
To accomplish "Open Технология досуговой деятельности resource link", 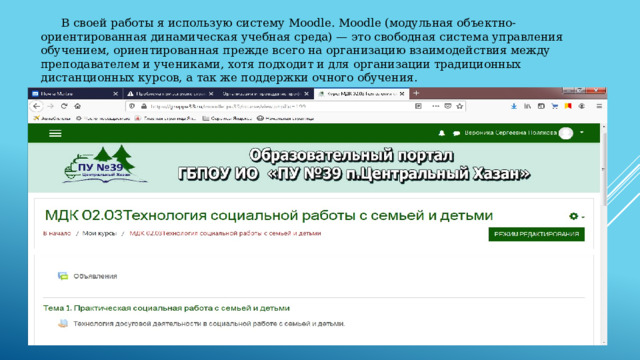I will 209,324.
